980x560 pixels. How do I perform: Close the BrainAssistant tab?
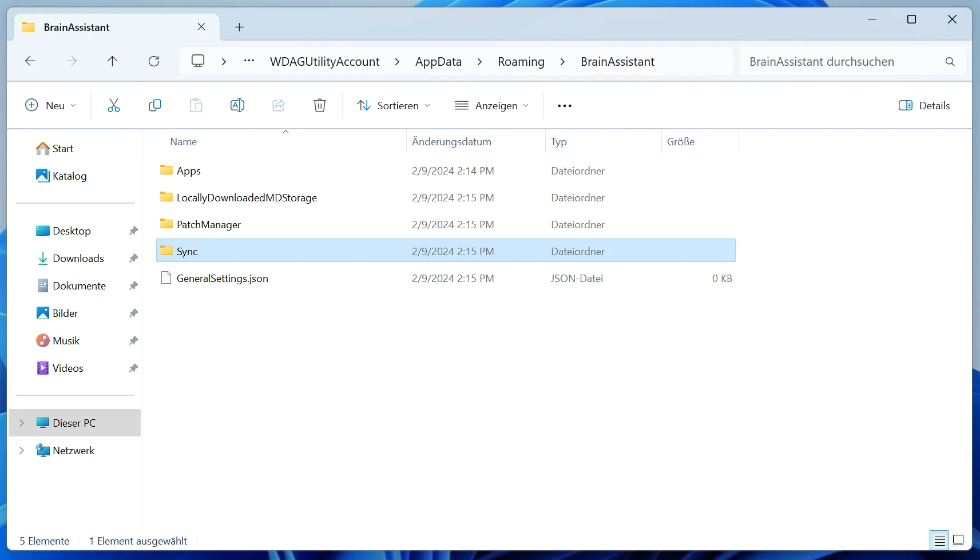pyautogui.click(x=201, y=27)
